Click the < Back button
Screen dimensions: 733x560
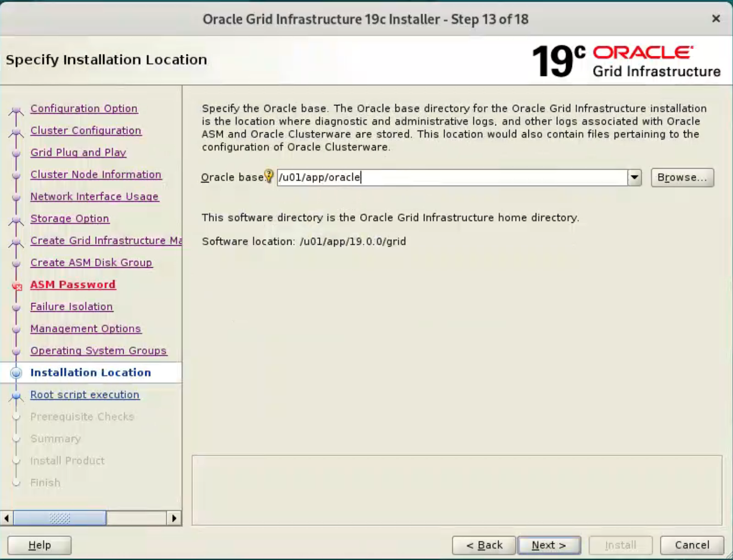click(484, 545)
